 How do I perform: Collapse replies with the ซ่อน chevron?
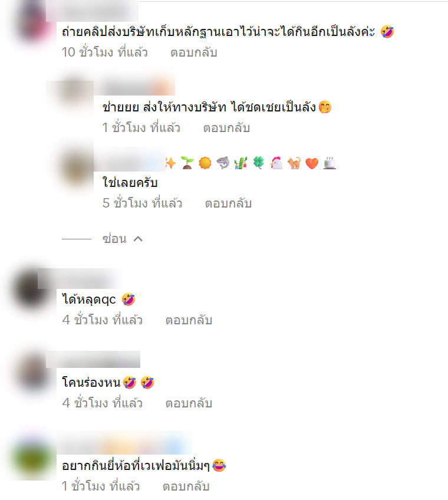point(123,239)
